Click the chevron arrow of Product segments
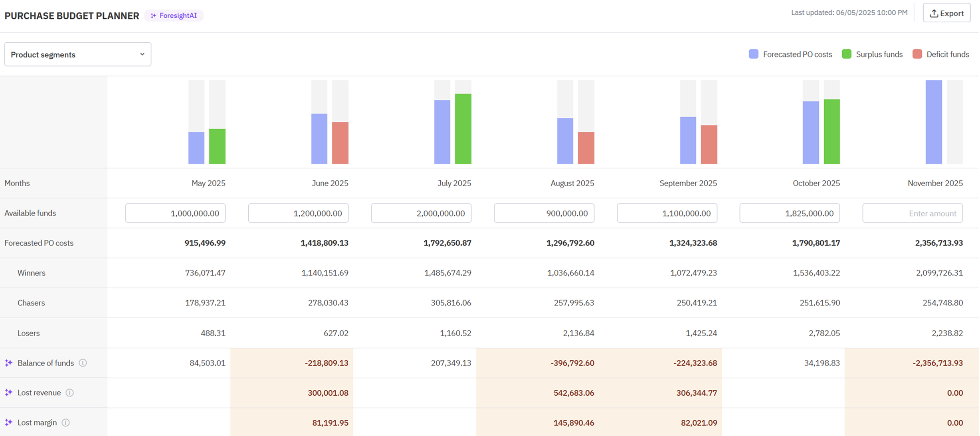Screen dimensions: 980x436 pos(142,54)
